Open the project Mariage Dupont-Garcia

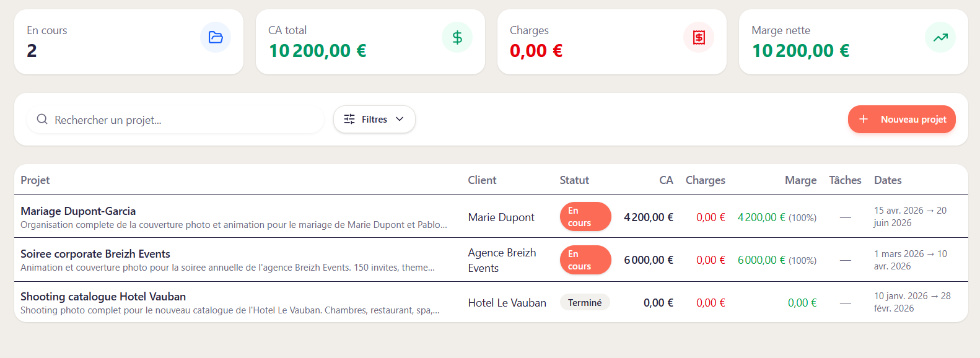click(78, 211)
